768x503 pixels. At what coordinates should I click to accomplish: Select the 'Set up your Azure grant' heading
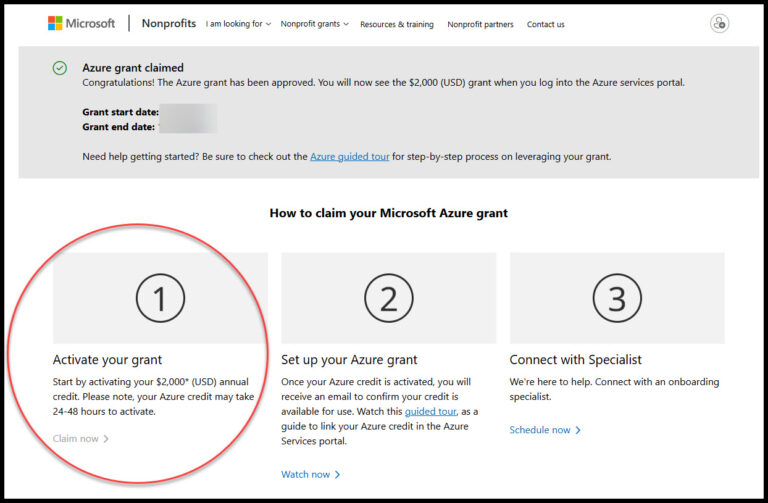tap(349, 360)
